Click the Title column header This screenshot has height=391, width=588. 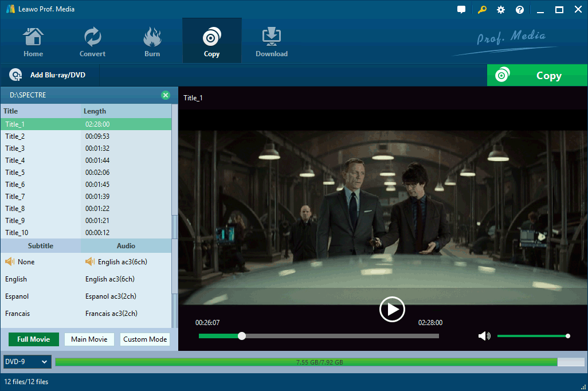pyautogui.click(x=41, y=111)
